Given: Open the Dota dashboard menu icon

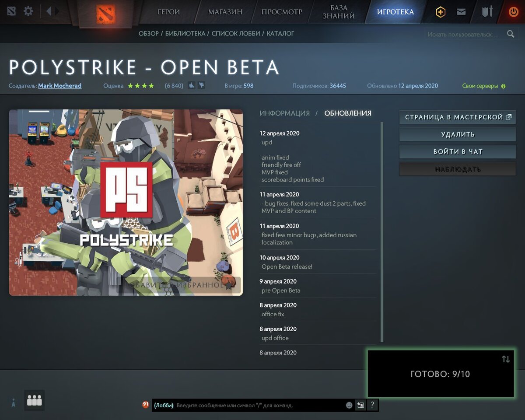Looking at the screenshot, I should (x=11, y=11).
